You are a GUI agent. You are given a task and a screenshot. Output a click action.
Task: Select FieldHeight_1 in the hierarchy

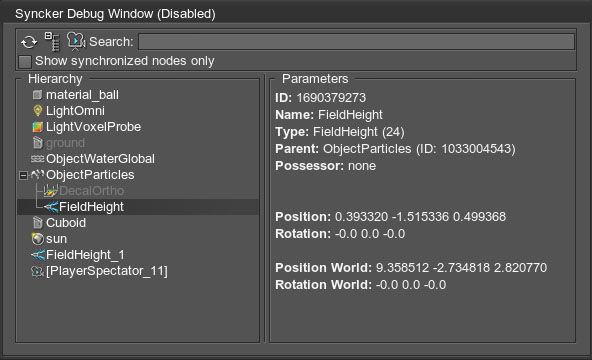(x=85, y=255)
